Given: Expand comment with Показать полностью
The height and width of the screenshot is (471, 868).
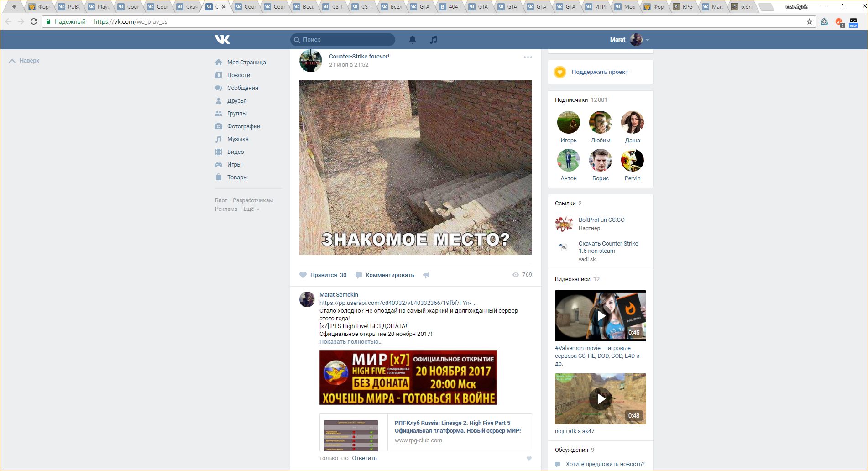Looking at the screenshot, I should point(350,342).
